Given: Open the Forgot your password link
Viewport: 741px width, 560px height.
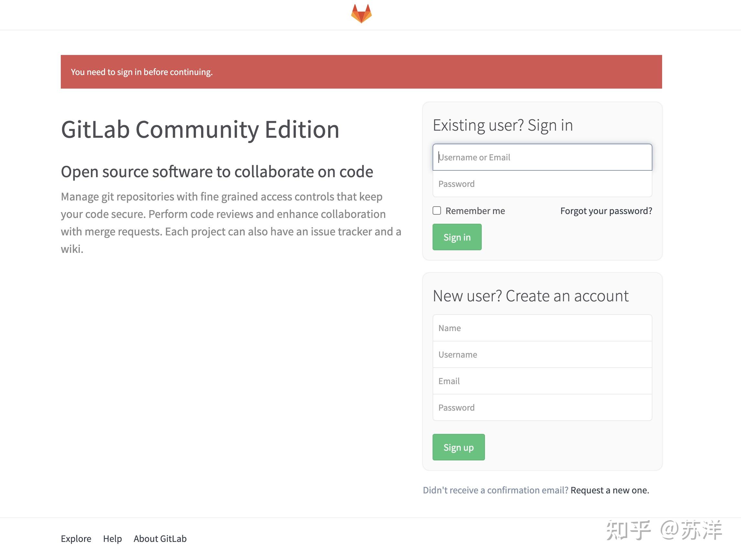Looking at the screenshot, I should (606, 210).
